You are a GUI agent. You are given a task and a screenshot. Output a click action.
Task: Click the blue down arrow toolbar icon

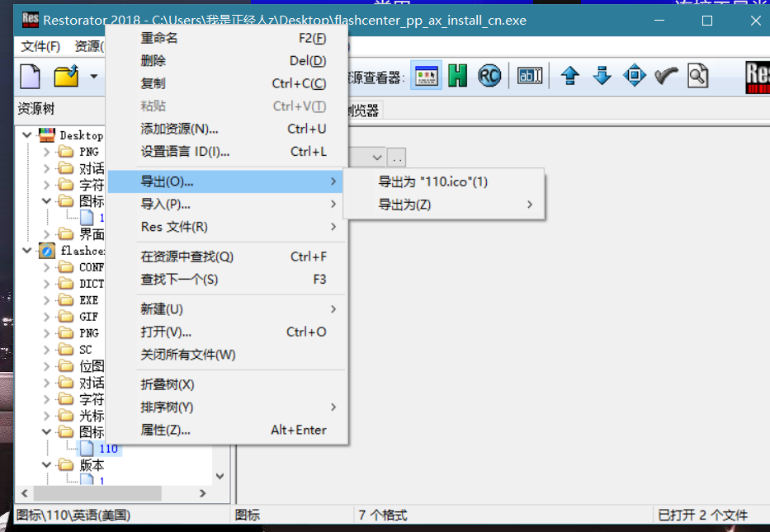[602, 76]
